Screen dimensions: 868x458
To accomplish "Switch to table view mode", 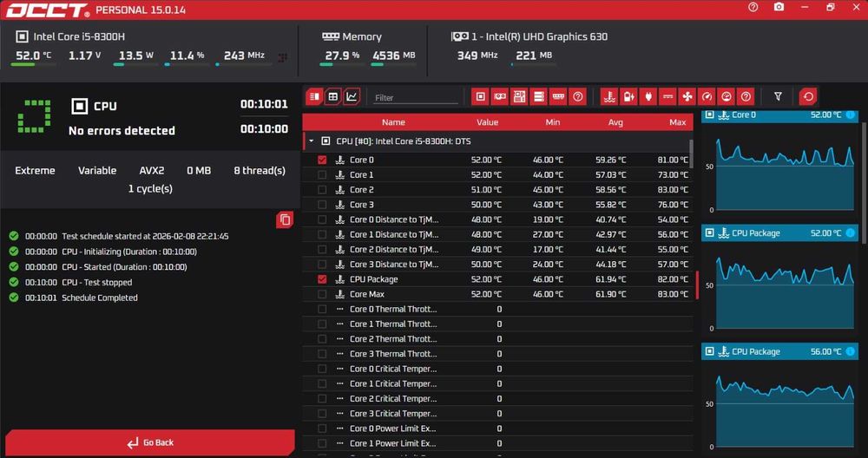I will click(333, 97).
